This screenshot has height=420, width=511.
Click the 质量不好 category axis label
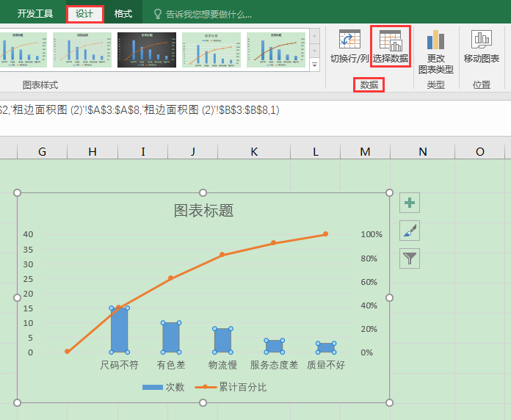coord(326,365)
